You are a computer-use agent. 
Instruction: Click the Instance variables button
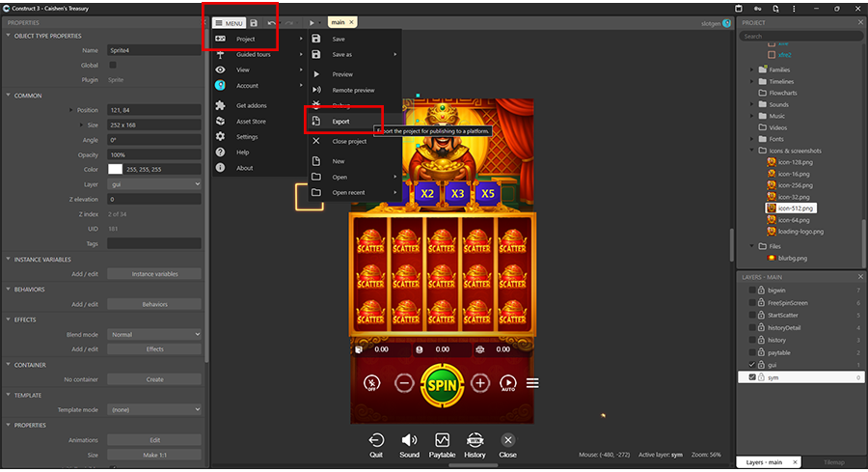pyautogui.click(x=154, y=274)
